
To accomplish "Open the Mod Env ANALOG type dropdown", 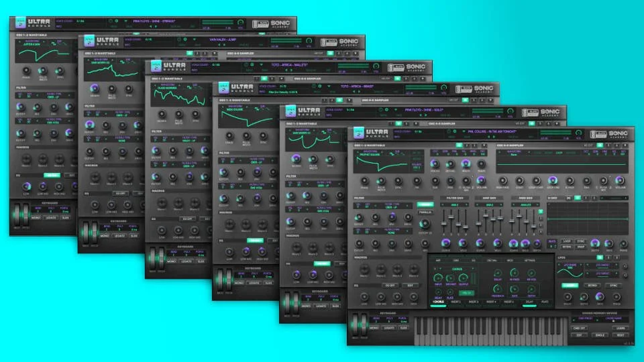I will pos(526,205).
